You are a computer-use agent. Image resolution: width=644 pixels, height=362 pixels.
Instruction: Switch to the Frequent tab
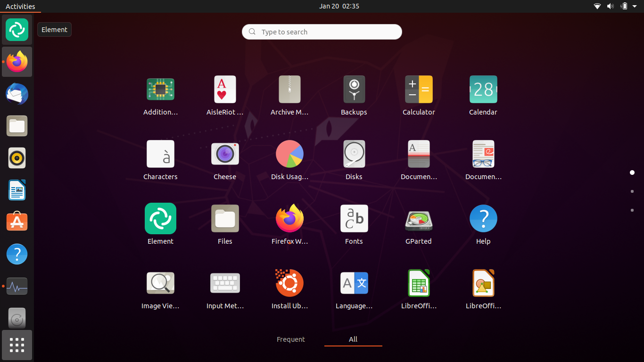tap(291, 339)
